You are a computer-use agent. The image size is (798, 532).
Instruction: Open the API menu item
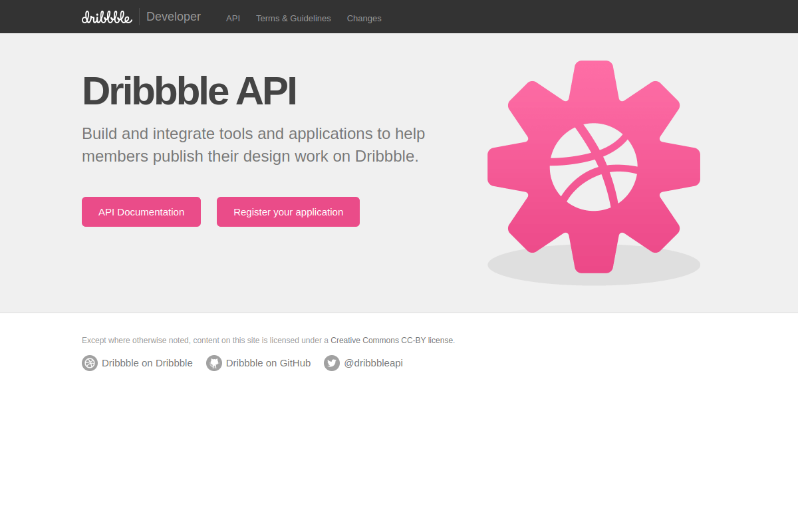click(x=233, y=19)
